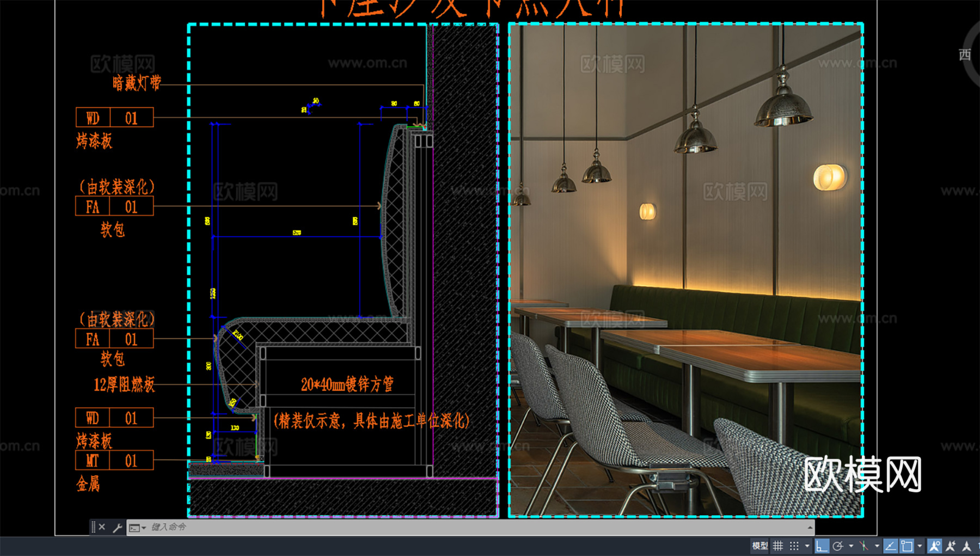Viewport: 980px width, 556px height.
Task: Select the 金属 label
Action: coord(88,484)
